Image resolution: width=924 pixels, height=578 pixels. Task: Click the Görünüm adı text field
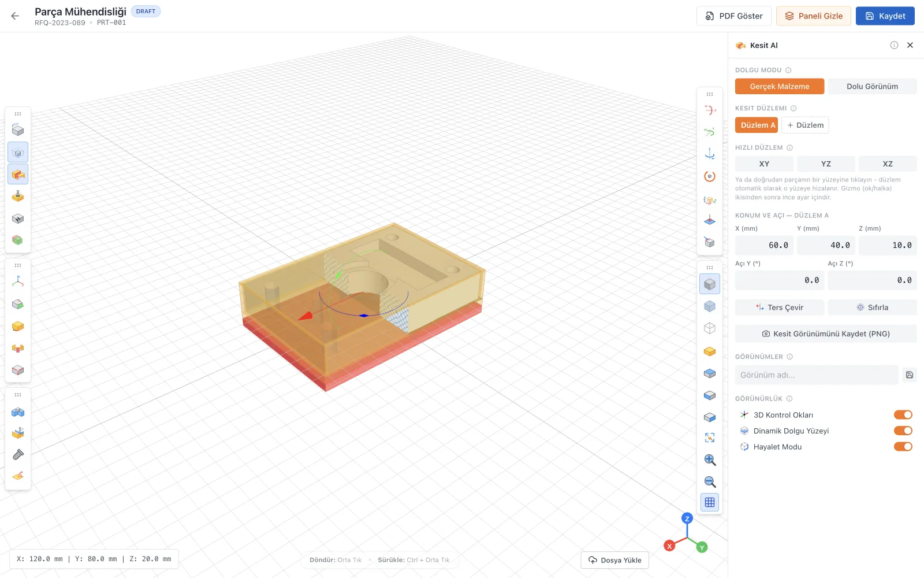coord(817,375)
